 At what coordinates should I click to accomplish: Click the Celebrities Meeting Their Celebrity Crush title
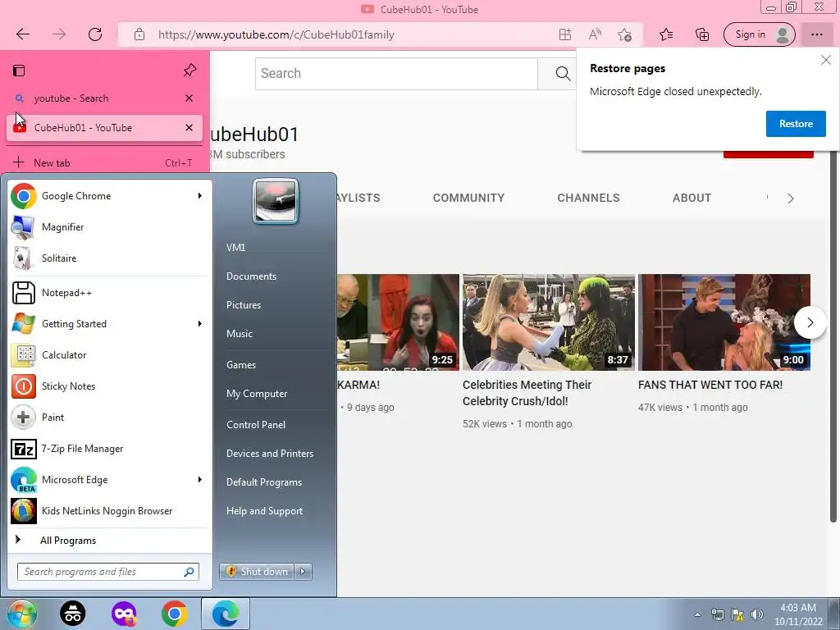click(527, 393)
